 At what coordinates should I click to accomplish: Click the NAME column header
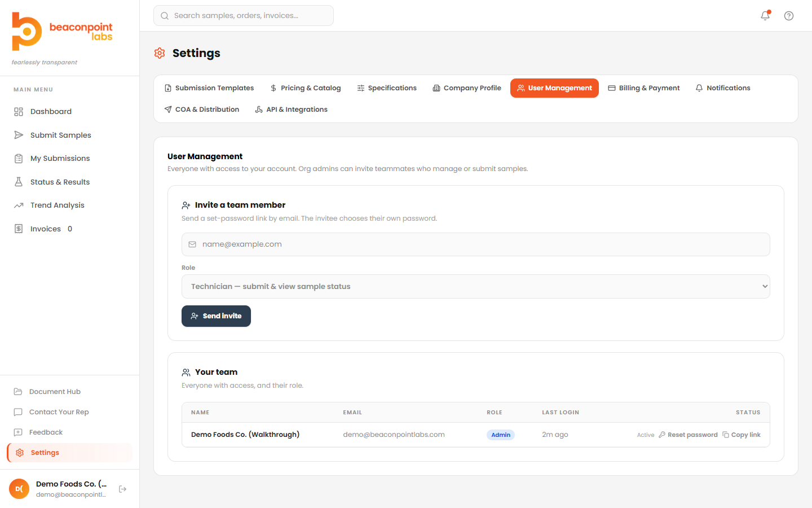point(200,413)
